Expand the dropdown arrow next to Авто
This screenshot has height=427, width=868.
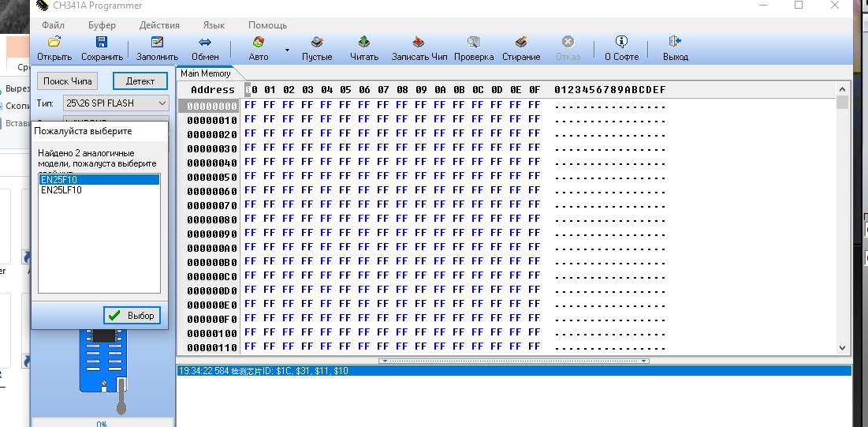(287, 50)
